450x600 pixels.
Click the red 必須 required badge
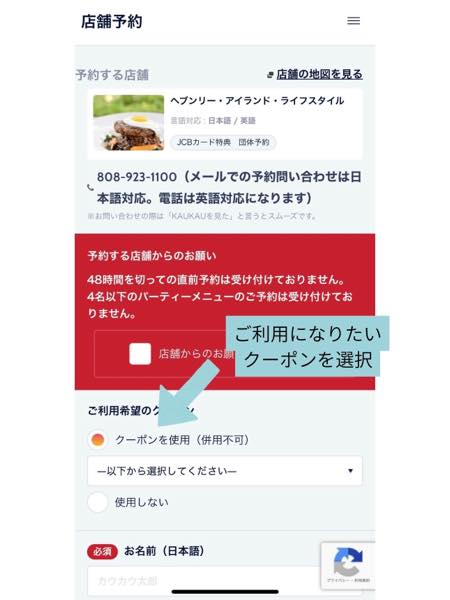tap(102, 551)
